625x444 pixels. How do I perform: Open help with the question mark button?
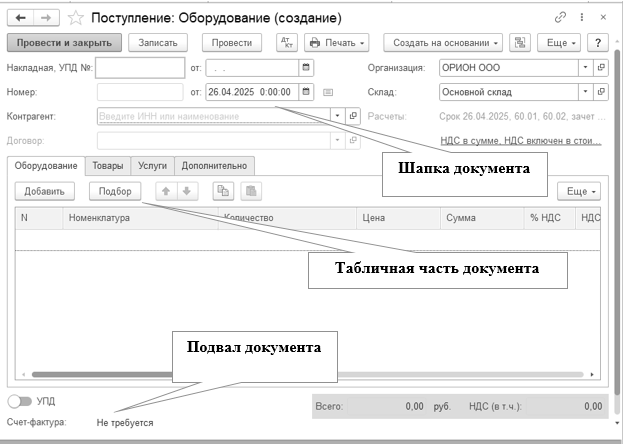(x=597, y=43)
